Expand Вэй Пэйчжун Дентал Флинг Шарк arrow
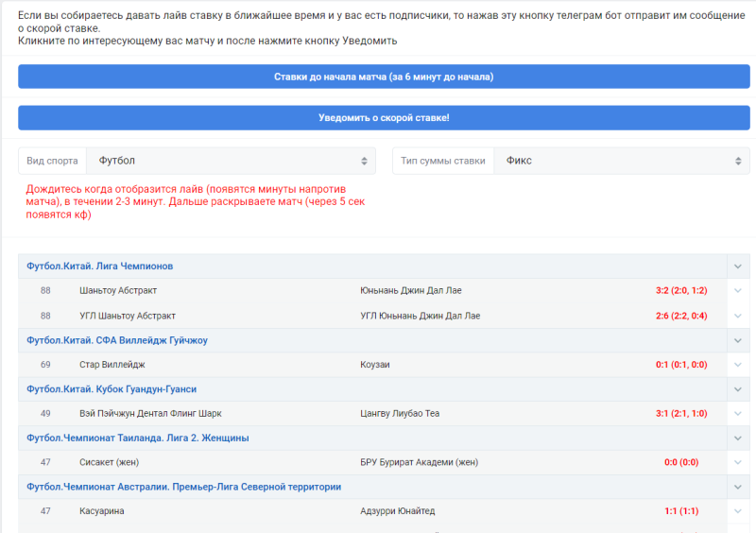Image resolution: width=756 pixels, height=533 pixels. 738,413
